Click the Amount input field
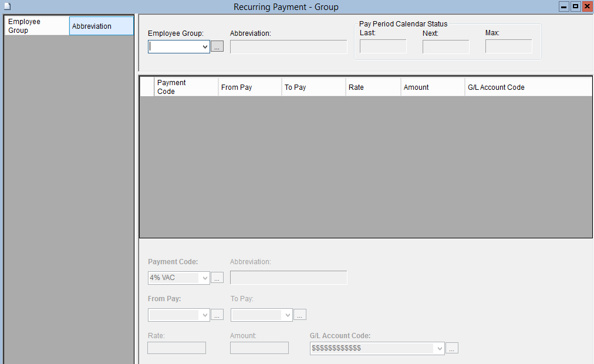 tap(259, 348)
